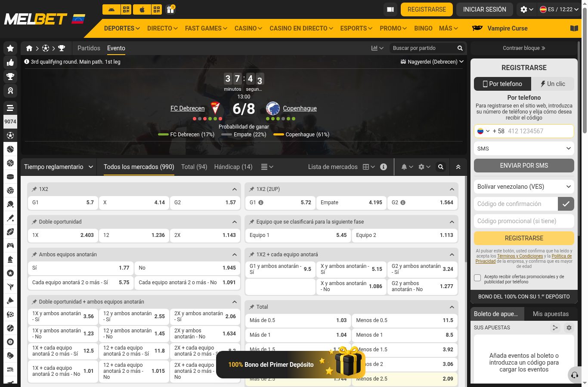Click the info icon next to G1 (2UP)
The image size is (588, 387).
(x=261, y=203)
